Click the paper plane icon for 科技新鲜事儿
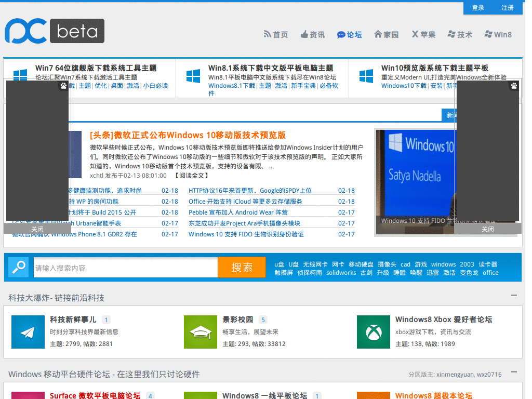This screenshot has height=399, width=532. 28,331
